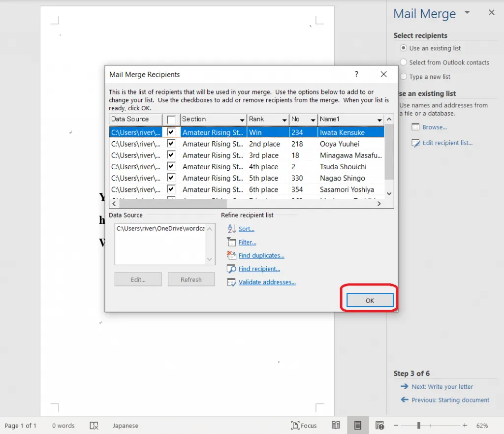
Task: Click the Filter funnel icon
Action: (x=231, y=242)
